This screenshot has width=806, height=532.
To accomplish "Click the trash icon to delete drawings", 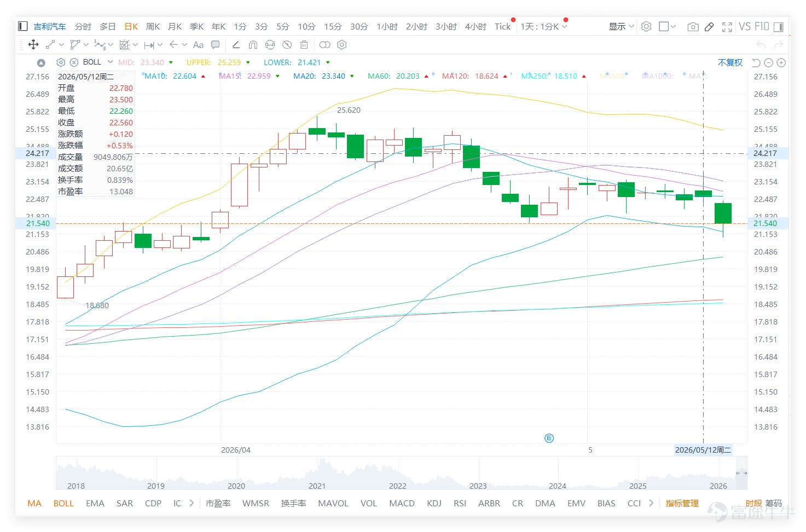I will point(304,45).
